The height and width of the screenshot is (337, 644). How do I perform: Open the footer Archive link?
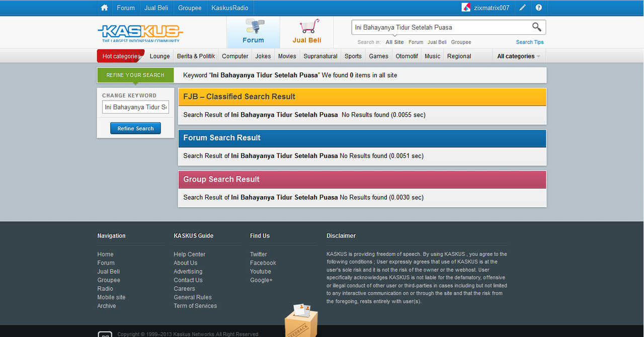107,306
